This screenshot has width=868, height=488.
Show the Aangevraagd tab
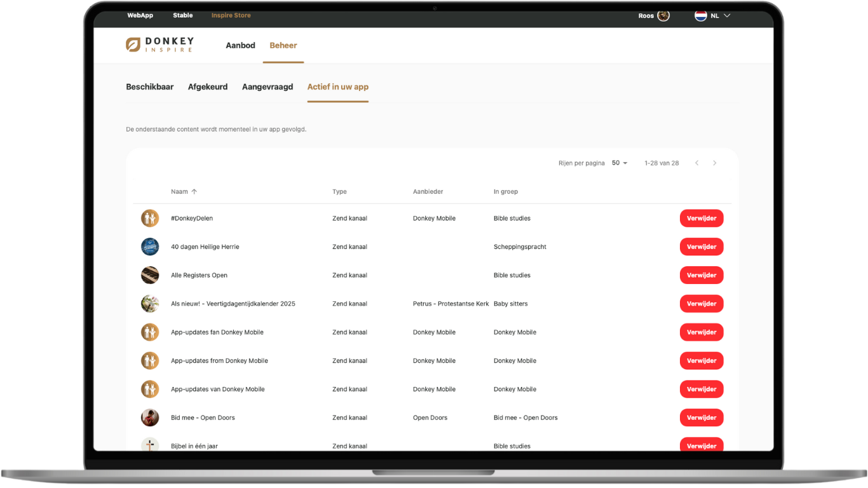tap(268, 87)
